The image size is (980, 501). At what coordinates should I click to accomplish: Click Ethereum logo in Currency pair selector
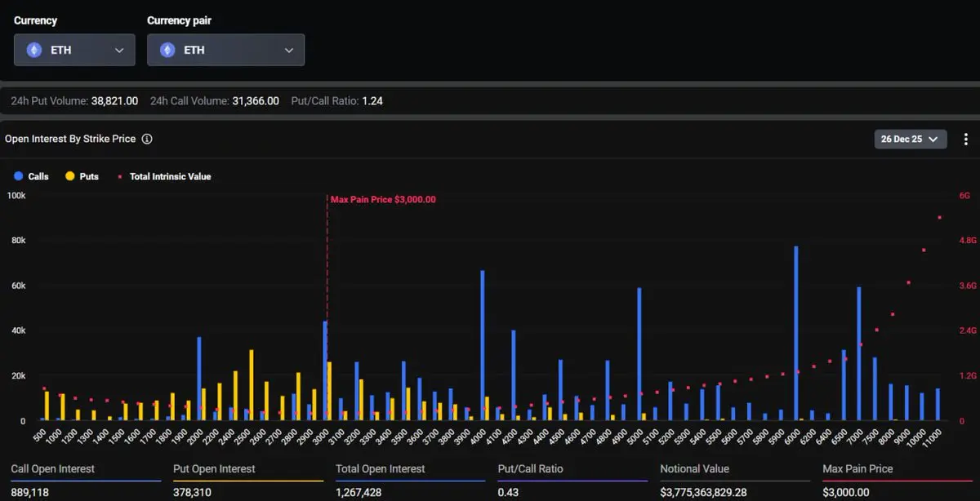(167, 50)
